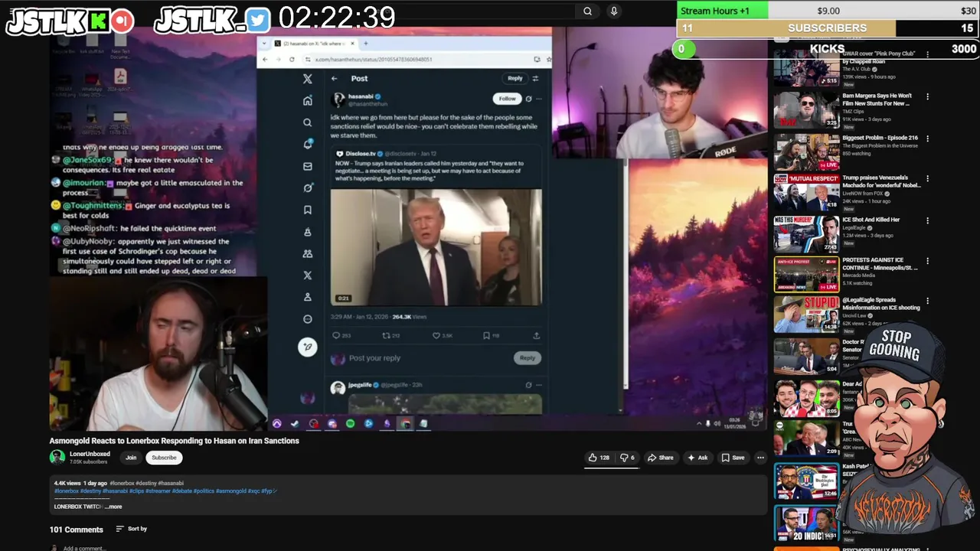Open X Bookmarks icon in sidebar
This screenshot has height=551, width=980.
308,210
